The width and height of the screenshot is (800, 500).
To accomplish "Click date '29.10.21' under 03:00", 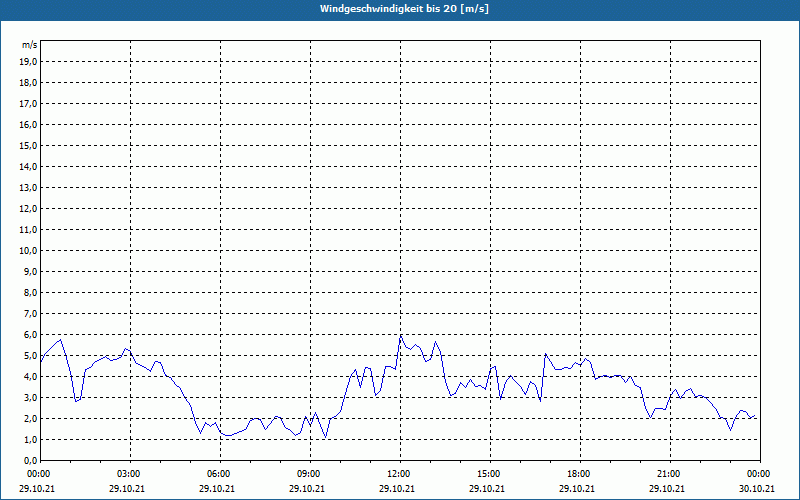I will click(127, 488).
